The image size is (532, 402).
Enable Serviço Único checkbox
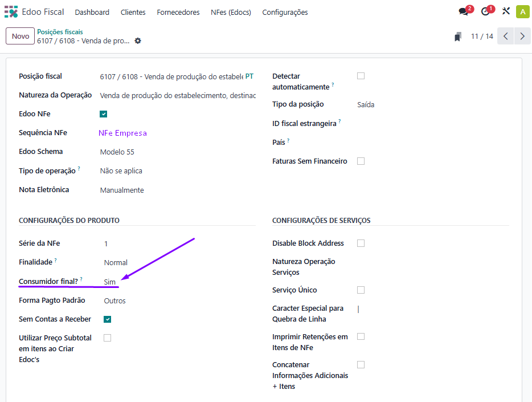[361, 290]
